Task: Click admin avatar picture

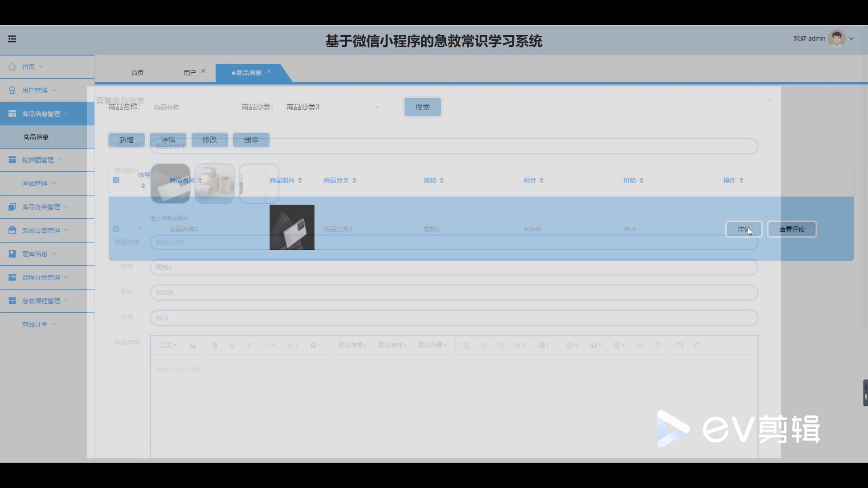Action: click(836, 38)
